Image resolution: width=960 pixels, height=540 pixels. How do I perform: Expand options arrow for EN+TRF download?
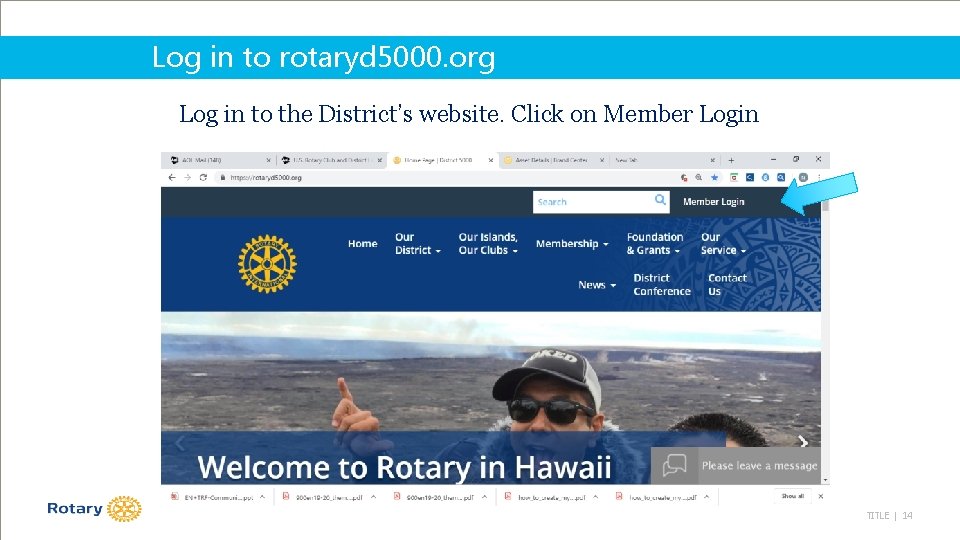(x=262, y=497)
